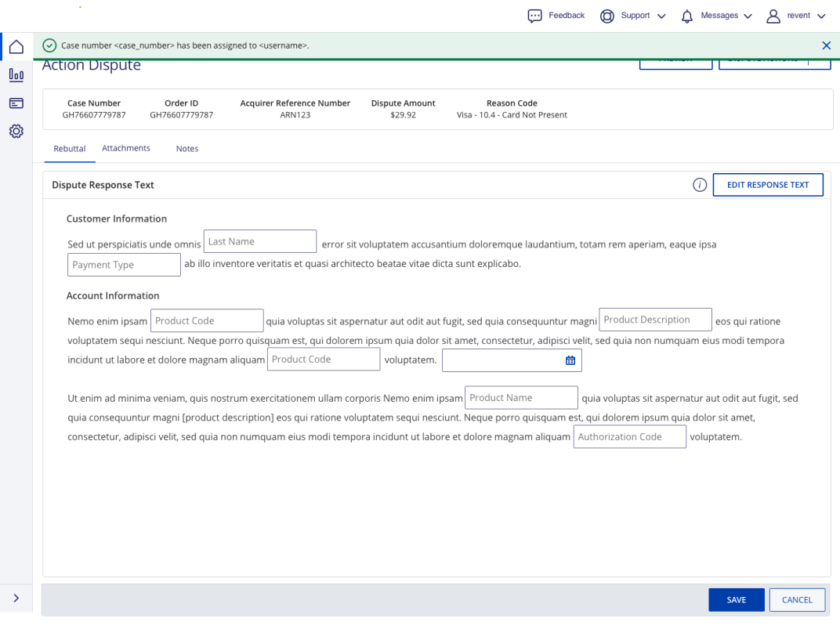The width and height of the screenshot is (840, 629).
Task: Open the analytics chart icon in sidebar
Action: tap(16, 75)
